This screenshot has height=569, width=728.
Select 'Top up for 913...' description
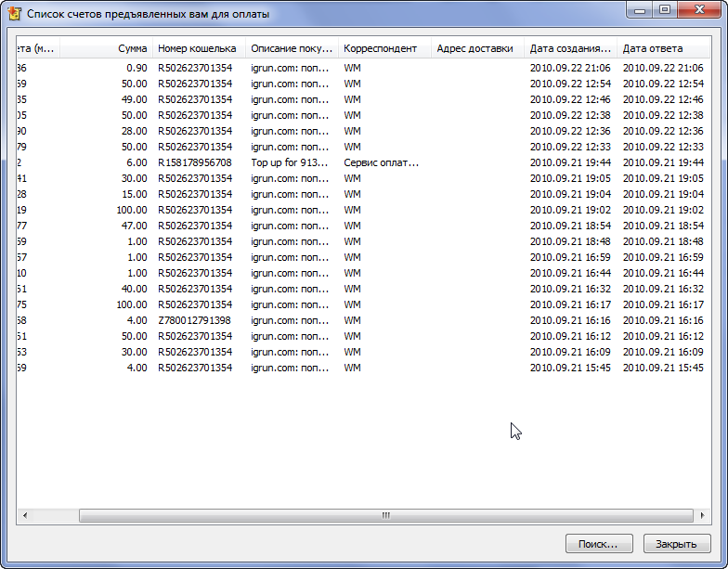click(290, 162)
